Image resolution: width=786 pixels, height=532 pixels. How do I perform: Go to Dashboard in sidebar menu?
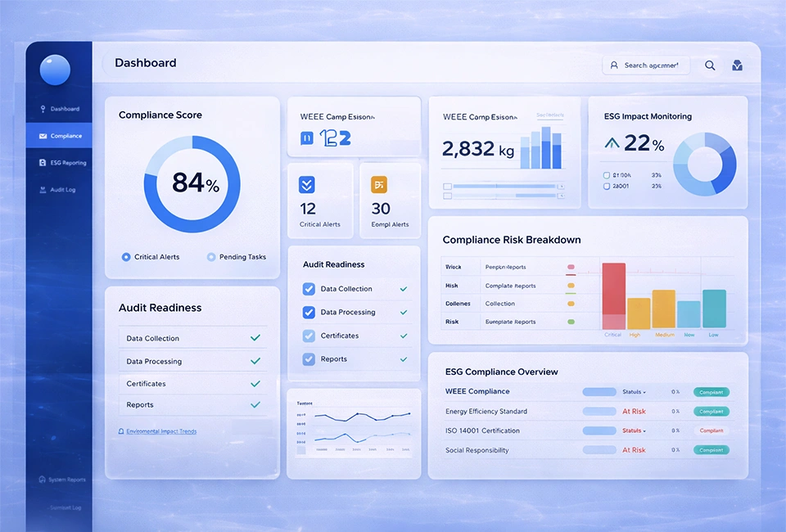pos(64,109)
